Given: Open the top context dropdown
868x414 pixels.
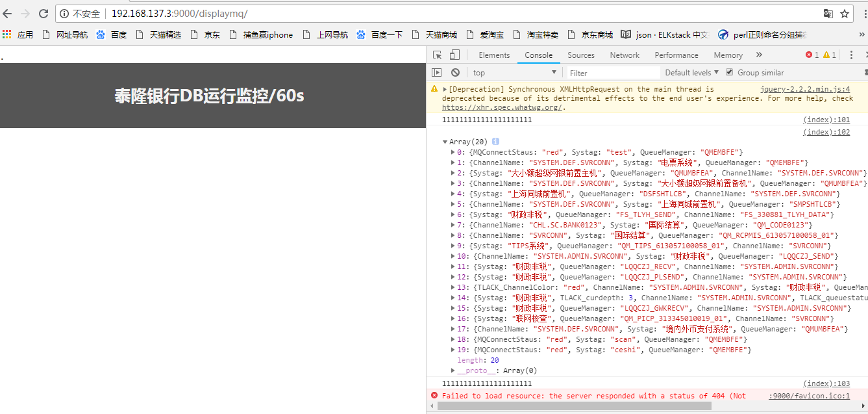Looking at the screenshot, I should click(x=514, y=73).
